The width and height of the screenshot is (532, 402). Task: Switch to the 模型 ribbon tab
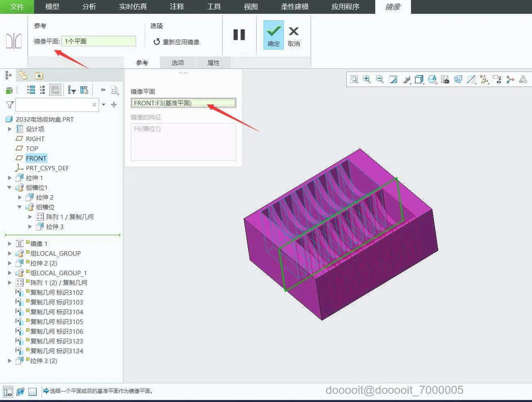tap(52, 7)
